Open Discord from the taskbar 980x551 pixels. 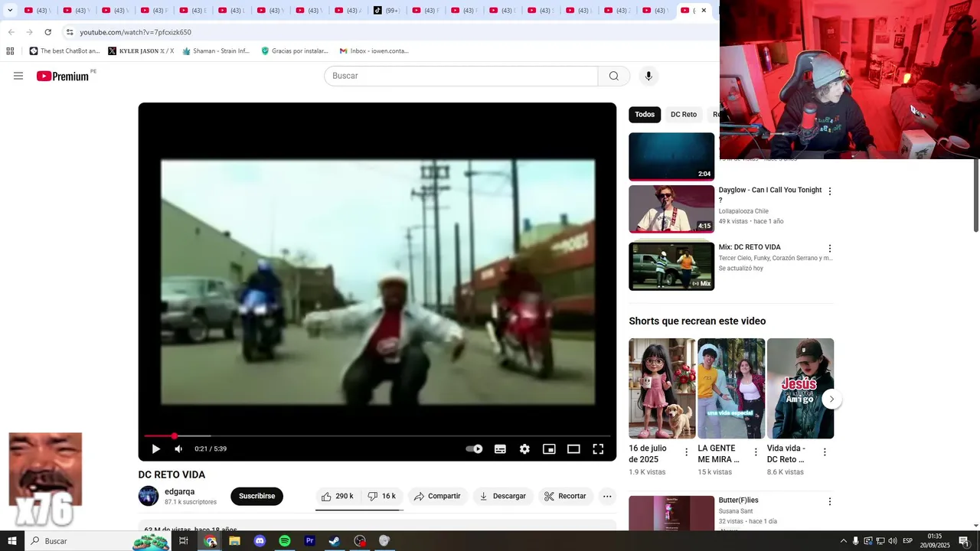[260, 541]
